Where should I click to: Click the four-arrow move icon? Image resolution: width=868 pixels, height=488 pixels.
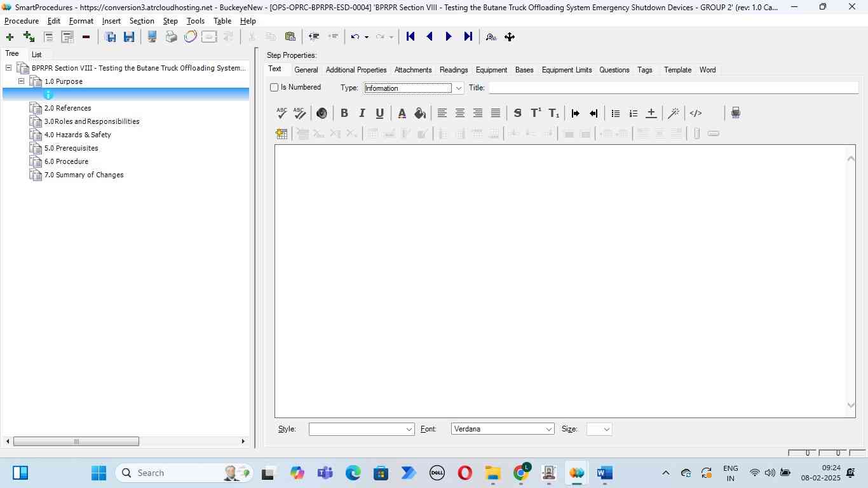click(510, 37)
